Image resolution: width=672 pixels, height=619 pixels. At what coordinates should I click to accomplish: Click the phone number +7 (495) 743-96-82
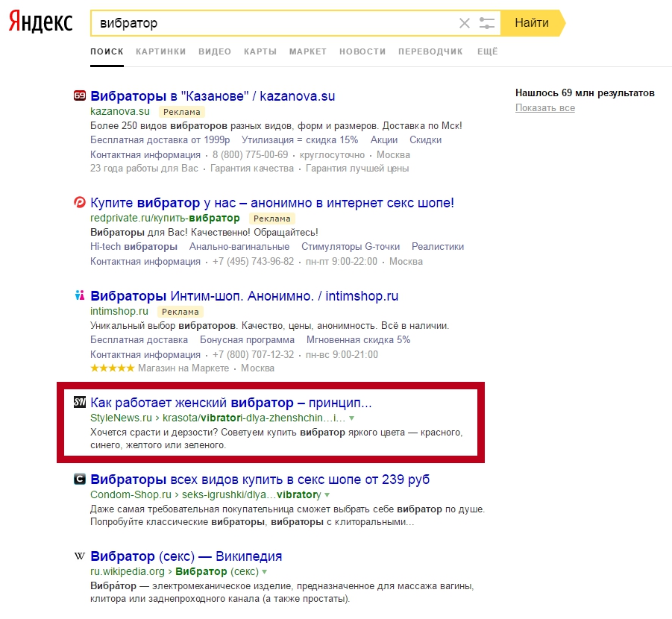[254, 262]
